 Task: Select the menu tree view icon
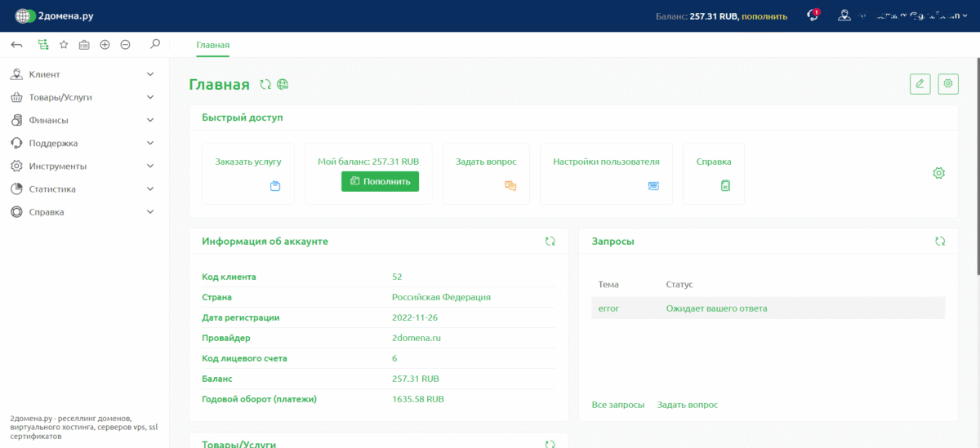tap(42, 45)
